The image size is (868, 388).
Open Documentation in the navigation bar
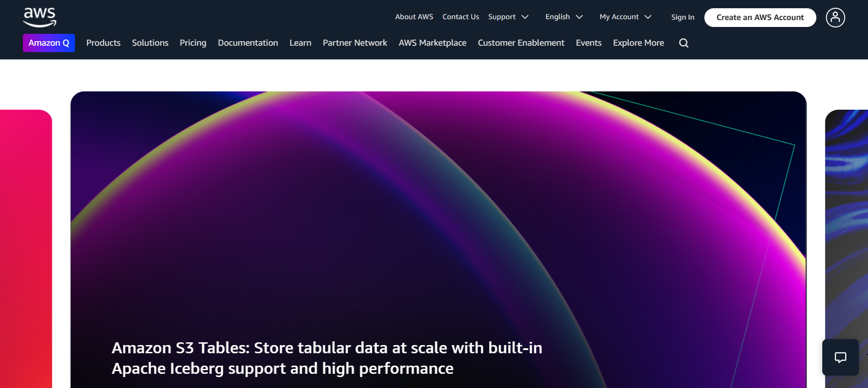[x=248, y=43]
